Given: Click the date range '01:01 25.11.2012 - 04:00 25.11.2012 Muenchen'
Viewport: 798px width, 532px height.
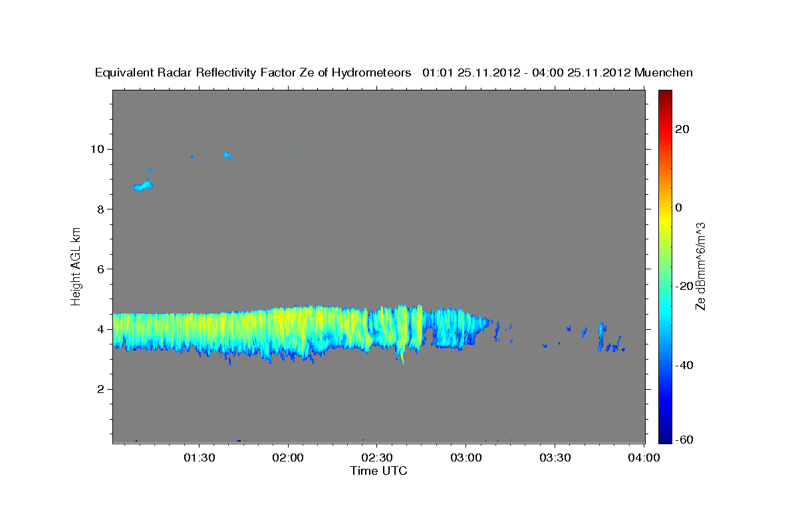Looking at the screenshot, I should [558, 73].
